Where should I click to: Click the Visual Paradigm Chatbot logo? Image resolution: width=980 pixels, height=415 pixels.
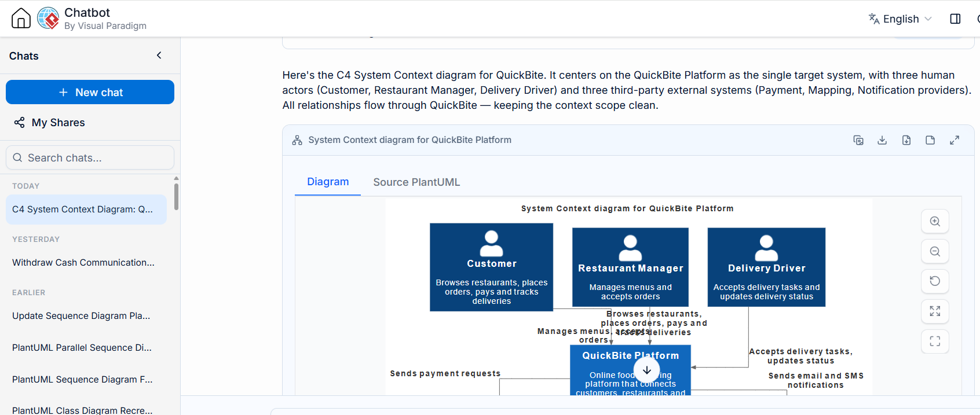click(48, 19)
